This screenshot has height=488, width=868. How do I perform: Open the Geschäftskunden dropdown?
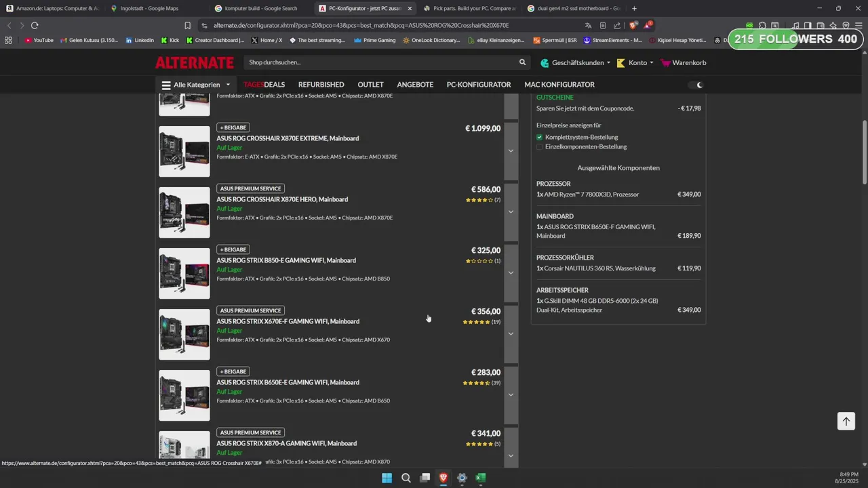pyautogui.click(x=575, y=62)
